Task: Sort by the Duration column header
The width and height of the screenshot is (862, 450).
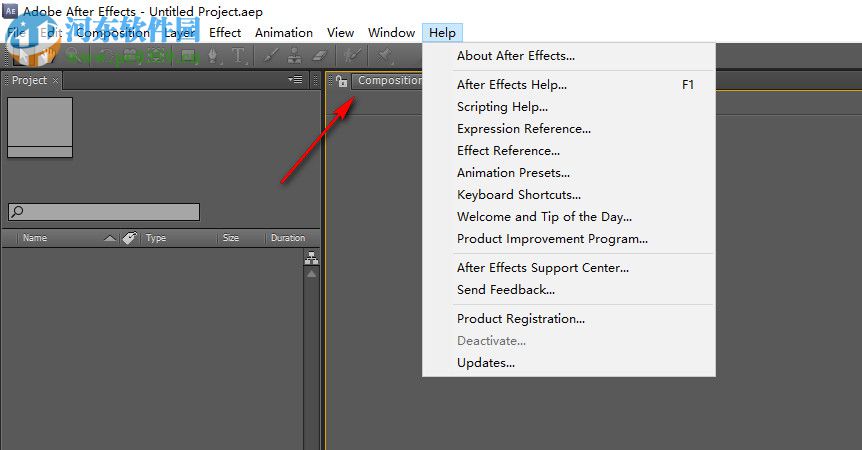Action: [288, 238]
